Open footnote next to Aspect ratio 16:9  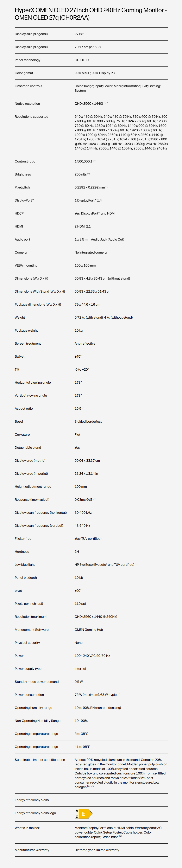(x=83, y=407)
